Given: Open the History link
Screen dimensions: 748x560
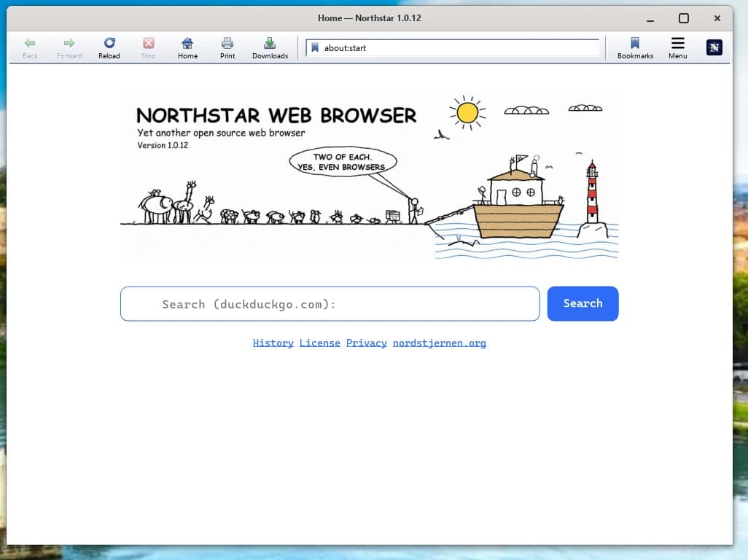Looking at the screenshot, I should click(x=273, y=343).
